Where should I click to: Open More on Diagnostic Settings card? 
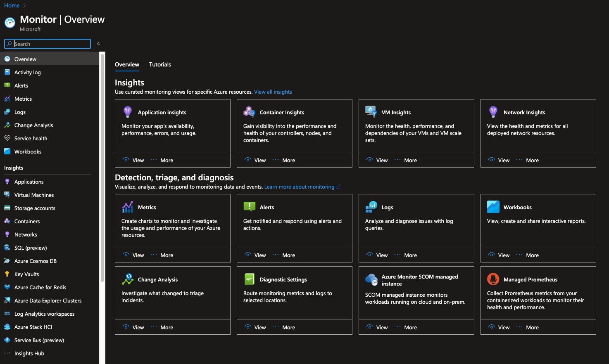click(284, 327)
